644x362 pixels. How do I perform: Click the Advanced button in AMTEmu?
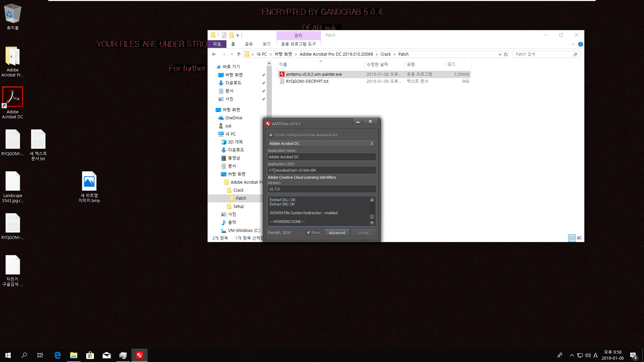coord(337,233)
